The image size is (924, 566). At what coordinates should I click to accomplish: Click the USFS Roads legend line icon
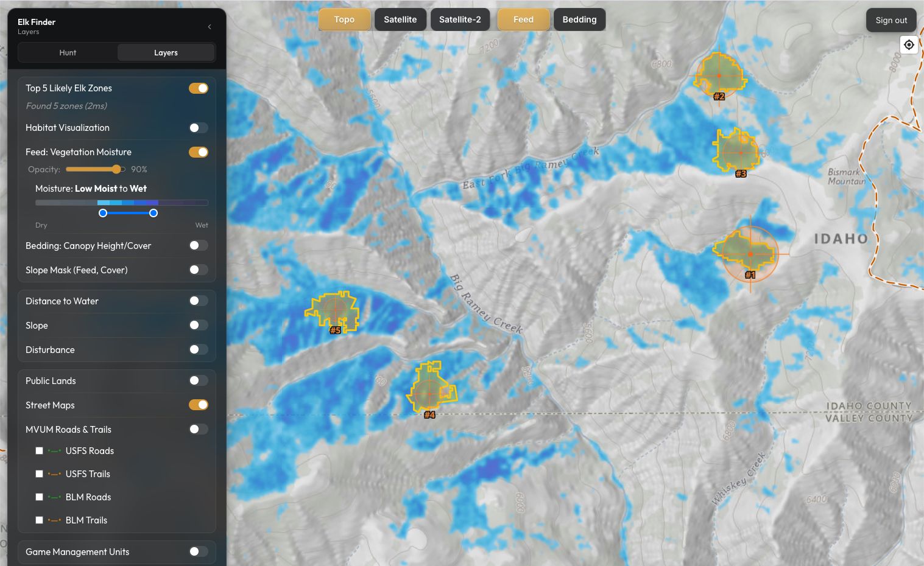(x=54, y=451)
